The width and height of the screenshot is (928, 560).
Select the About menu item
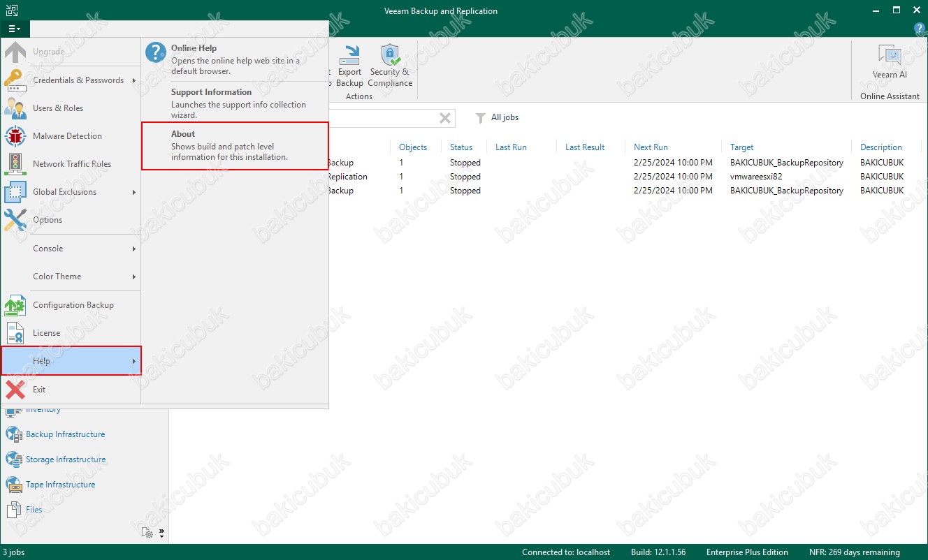(x=235, y=146)
